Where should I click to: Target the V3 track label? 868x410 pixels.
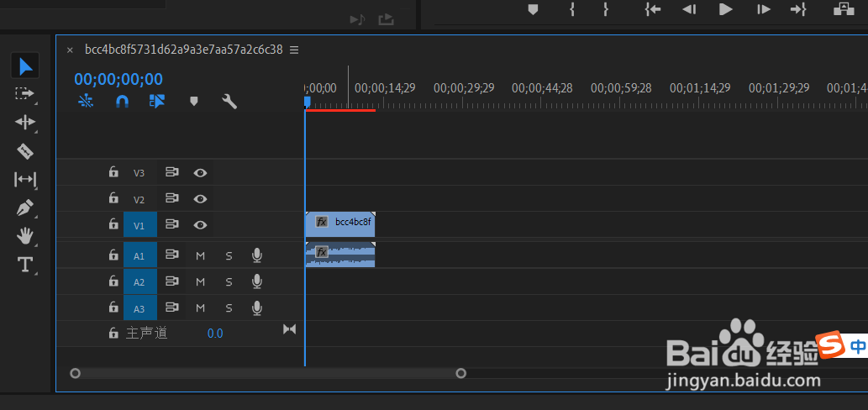pyautogui.click(x=139, y=173)
